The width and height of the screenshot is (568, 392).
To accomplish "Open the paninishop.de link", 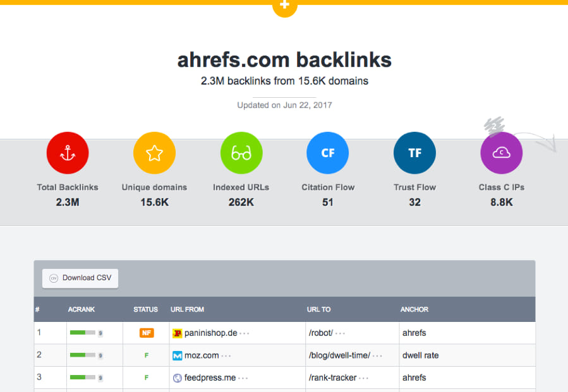I will pyautogui.click(x=211, y=333).
